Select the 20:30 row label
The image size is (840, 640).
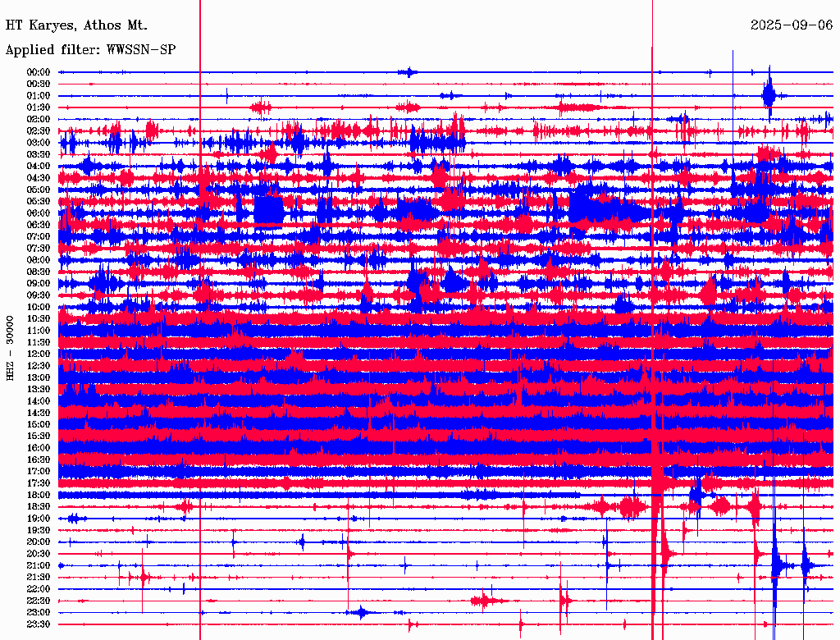pos(39,554)
